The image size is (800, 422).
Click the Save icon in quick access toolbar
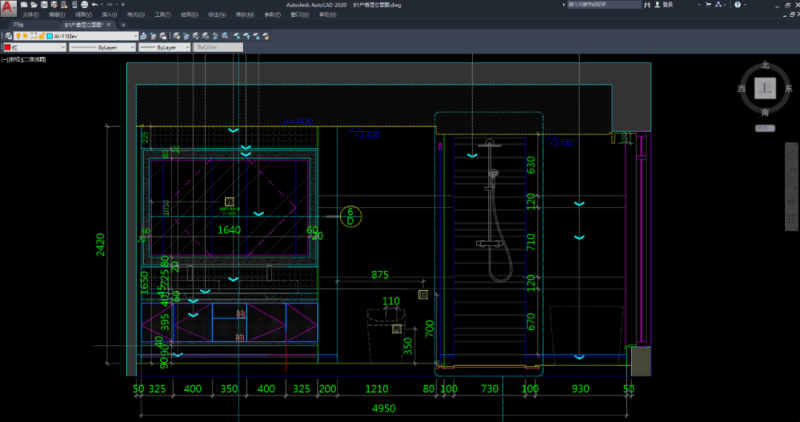click(46, 5)
